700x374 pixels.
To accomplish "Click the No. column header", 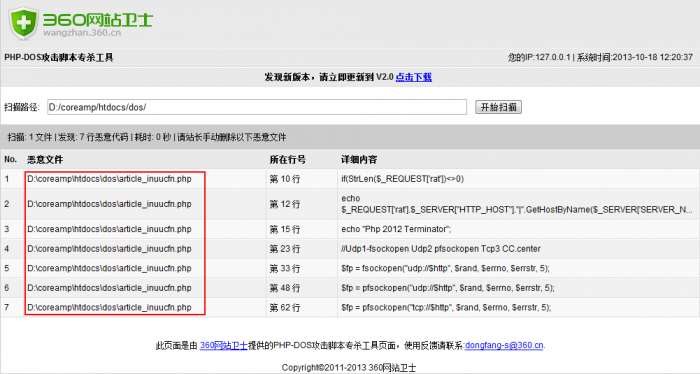I will click(10, 159).
